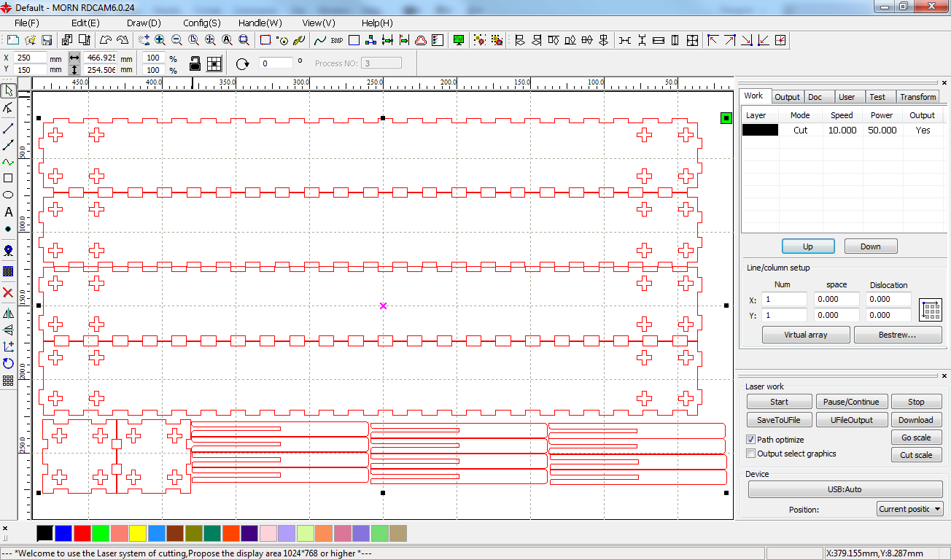Select the arrow selection tool
Viewport: 951px width, 560px height.
coord(8,90)
